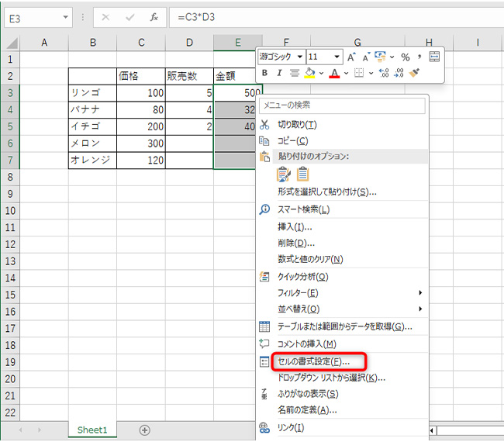Apply percent style from mini toolbar

tap(405, 57)
